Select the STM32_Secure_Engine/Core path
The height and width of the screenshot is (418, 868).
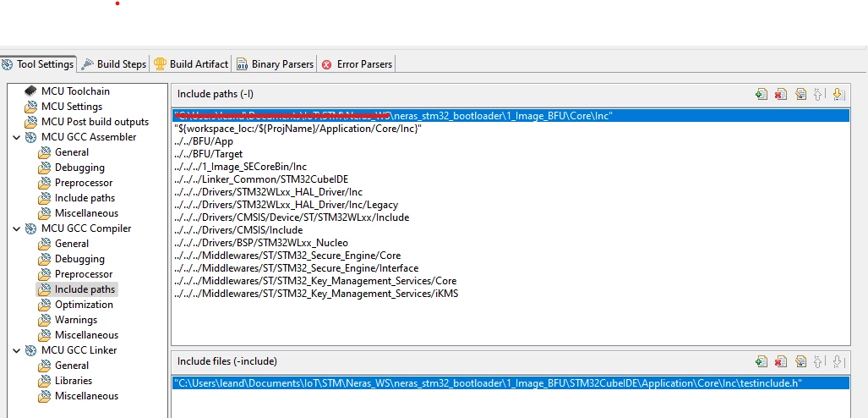pos(510,256)
